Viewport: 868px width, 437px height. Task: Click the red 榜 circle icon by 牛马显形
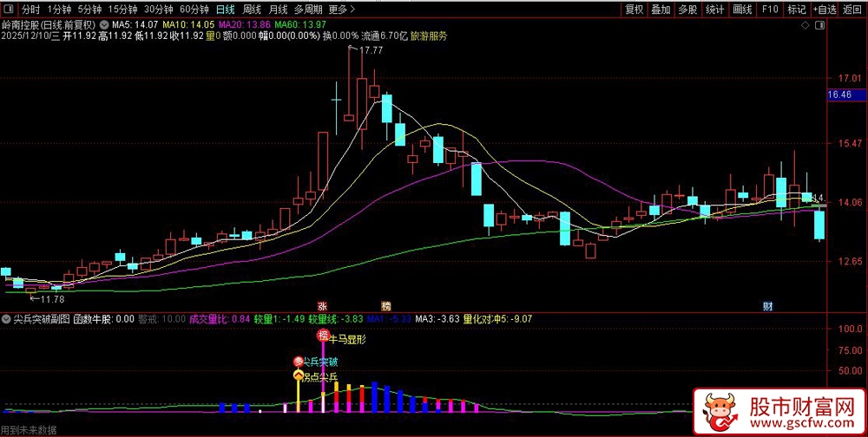click(323, 336)
